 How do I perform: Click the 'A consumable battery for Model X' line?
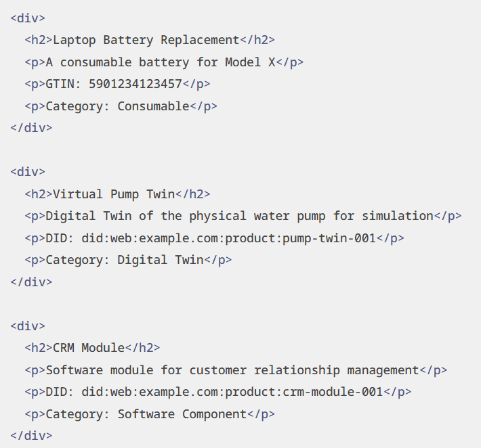(x=161, y=62)
